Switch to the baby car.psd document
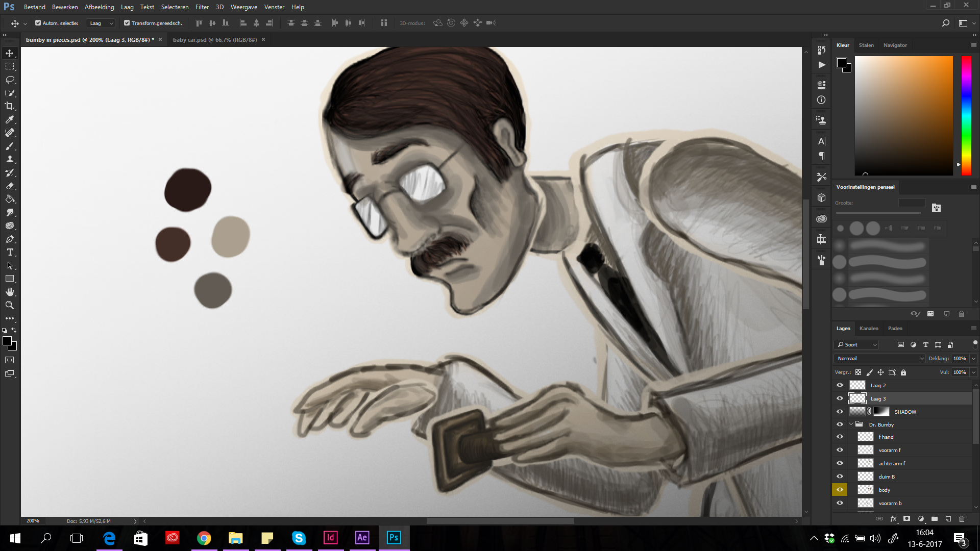Screen dimensions: 980x551 215,40
